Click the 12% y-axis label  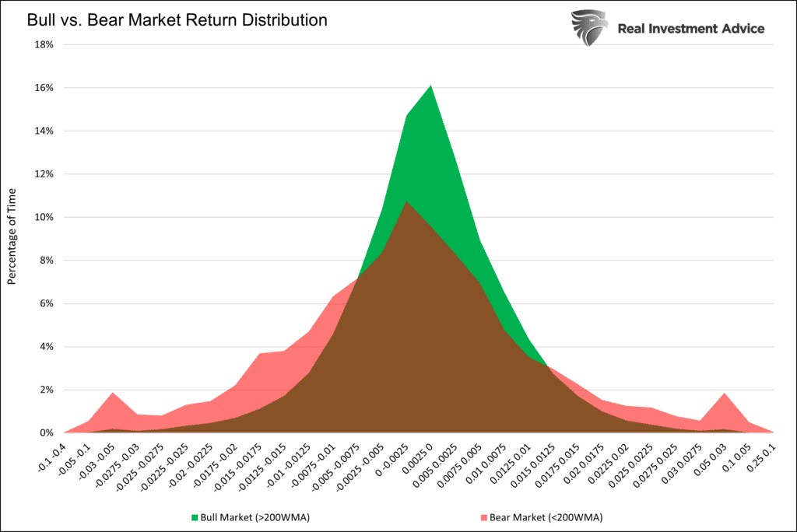pyautogui.click(x=44, y=174)
